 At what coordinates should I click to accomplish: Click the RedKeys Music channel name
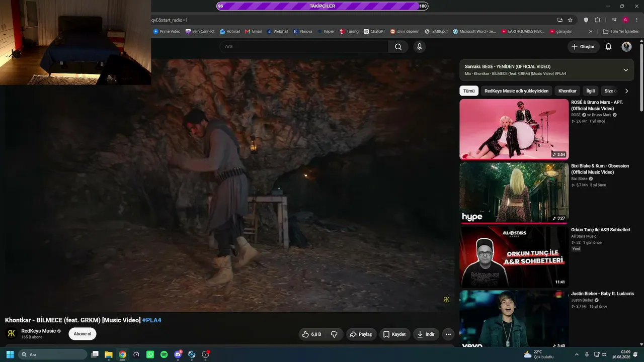(x=38, y=331)
